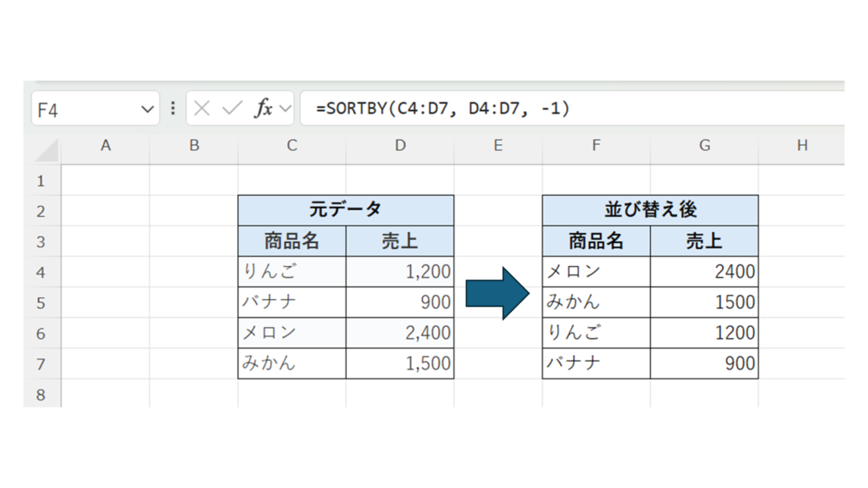Click the dark blue arrow shape

tap(498, 293)
